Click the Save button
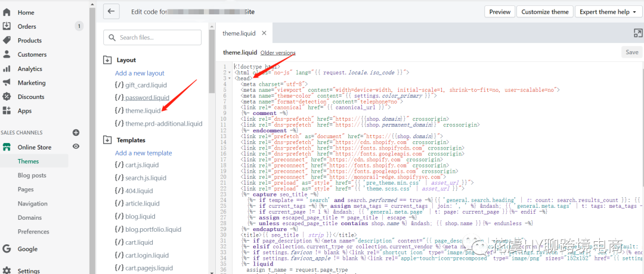 tap(631, 52)
